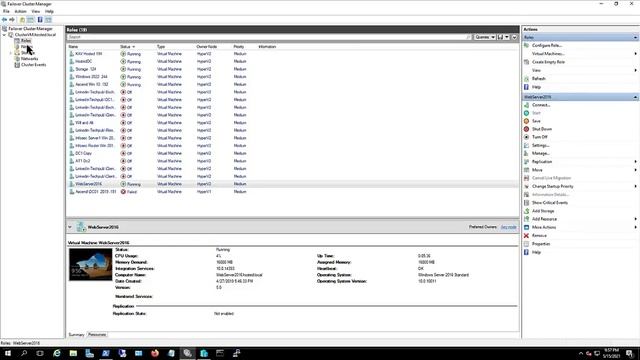Screen dimensions: 640x360
Task: Click the red Remove action icon
Action: point(527,236)
